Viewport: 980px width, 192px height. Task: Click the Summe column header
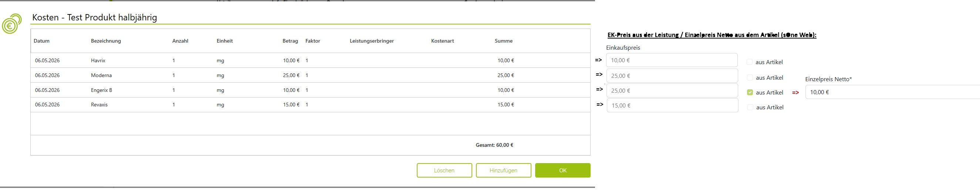coord(504,41)
